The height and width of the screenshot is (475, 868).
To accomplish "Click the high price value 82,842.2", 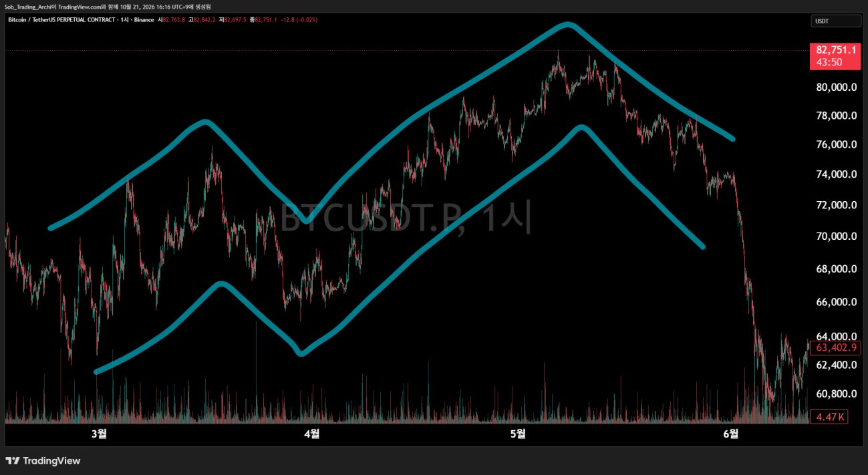I will point(204,20).
